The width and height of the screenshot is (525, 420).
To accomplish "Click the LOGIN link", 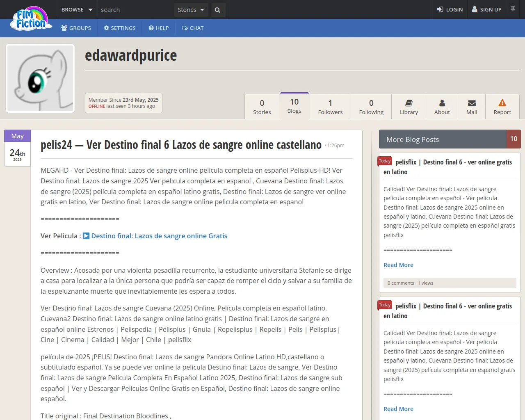I will 450,9.
